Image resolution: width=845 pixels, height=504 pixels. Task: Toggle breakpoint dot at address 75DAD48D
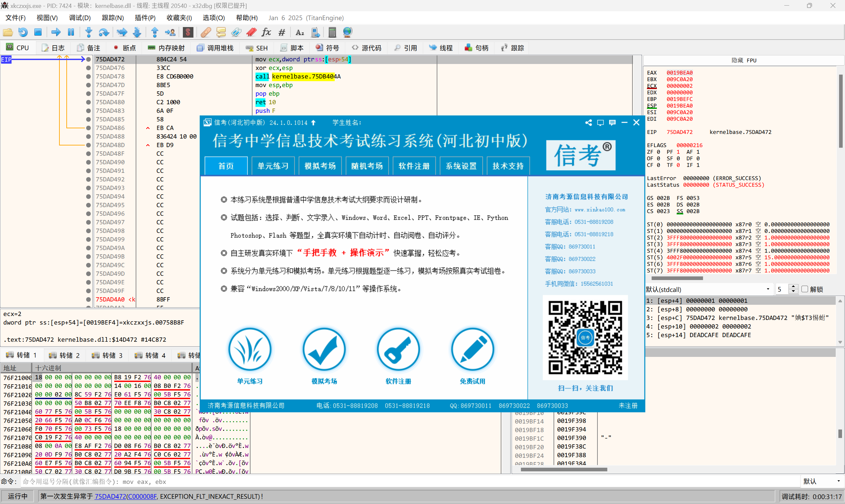[x=88, y=145]
